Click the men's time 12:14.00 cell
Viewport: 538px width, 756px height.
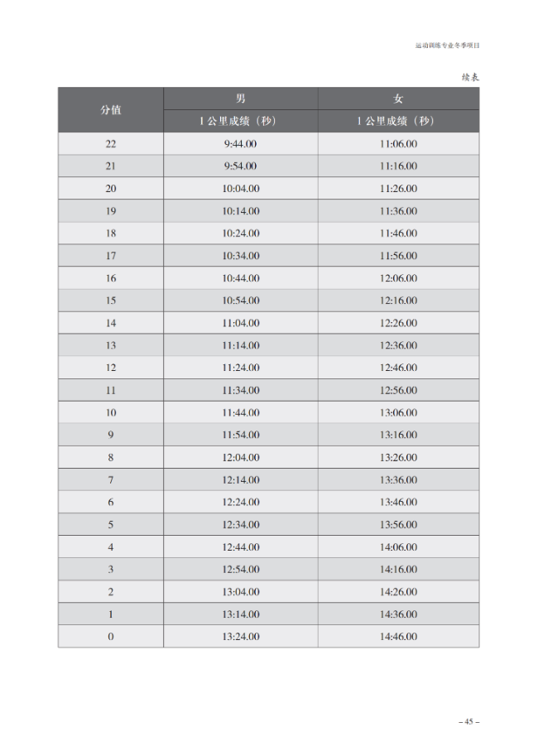241,480
